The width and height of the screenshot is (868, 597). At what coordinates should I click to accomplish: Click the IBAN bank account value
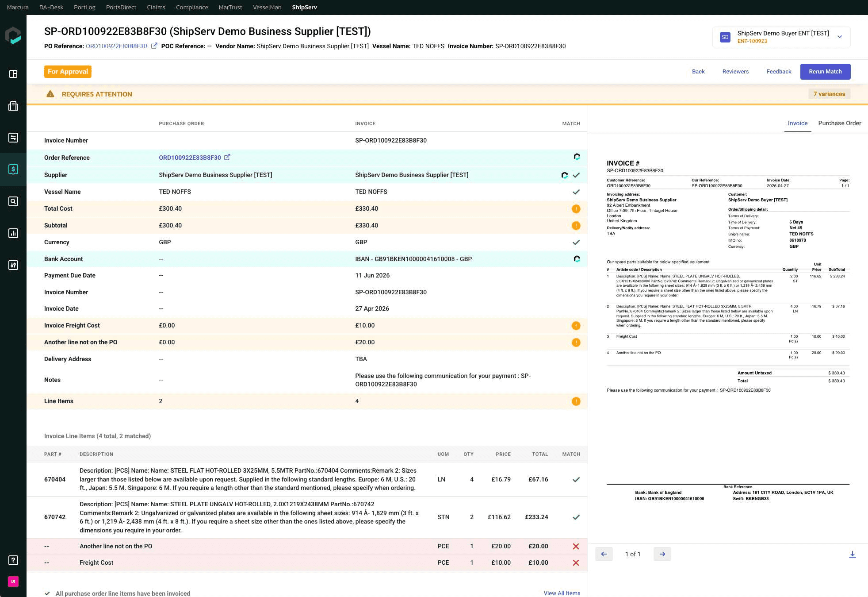(413, 259)
